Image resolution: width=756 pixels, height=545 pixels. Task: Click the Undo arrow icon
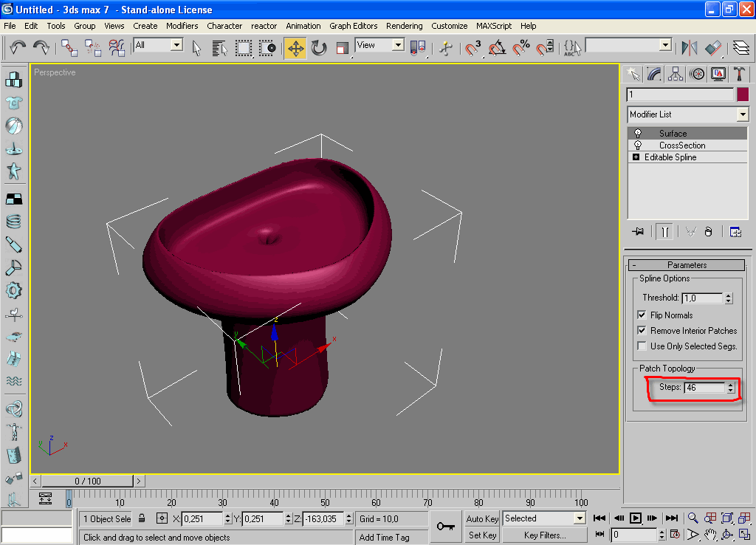coord(18,49)
